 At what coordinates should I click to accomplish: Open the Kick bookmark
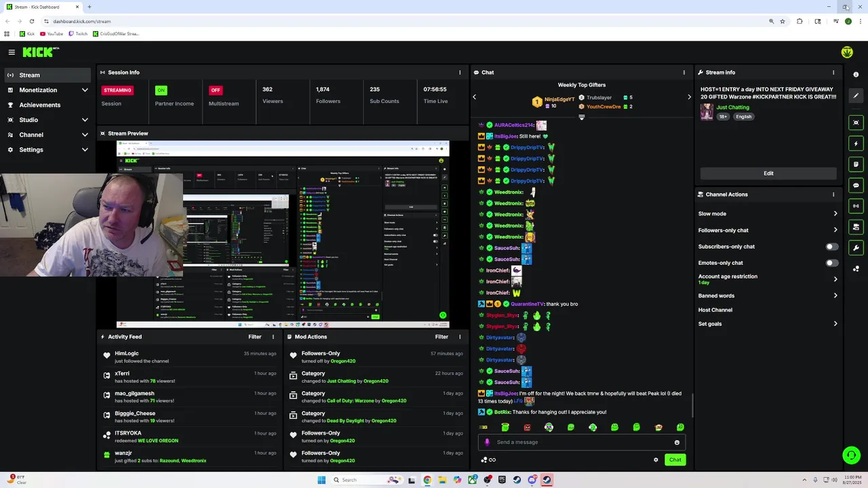click(27, 33)
